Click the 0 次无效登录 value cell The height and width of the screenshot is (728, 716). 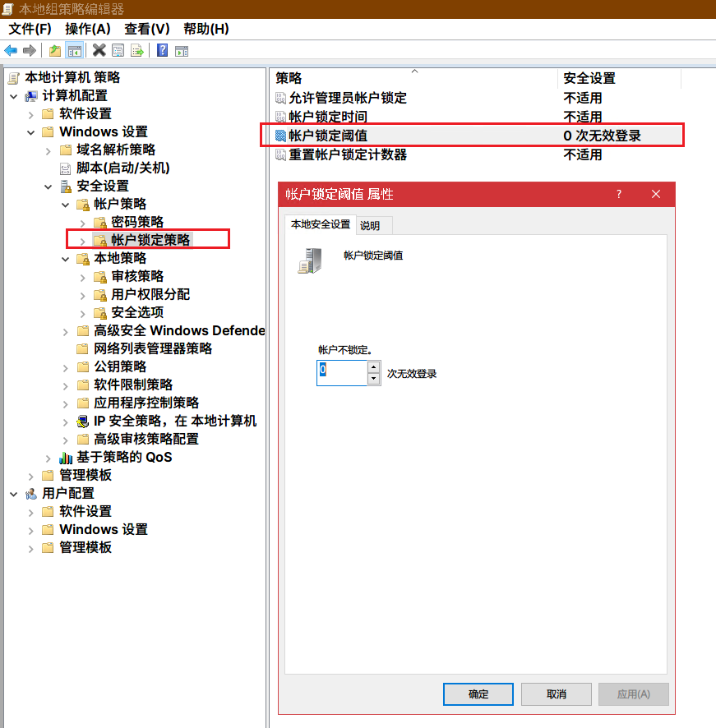[x=603, y=136]
